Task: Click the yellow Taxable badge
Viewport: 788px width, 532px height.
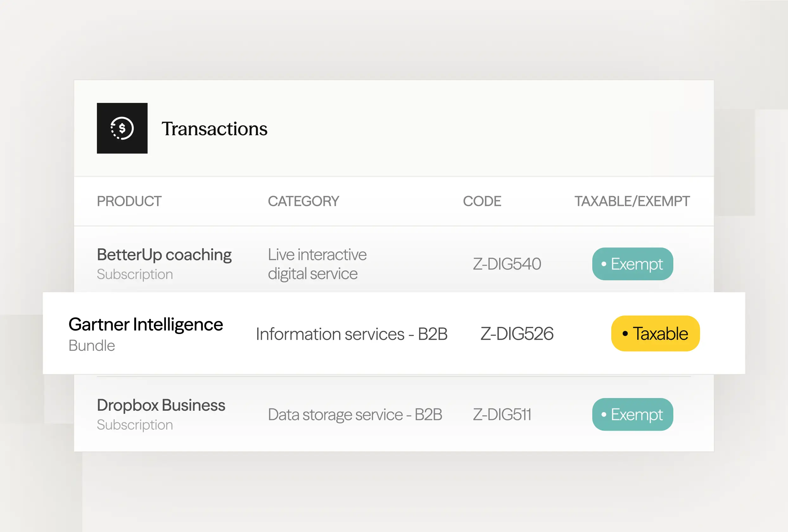Action: coord(655,333)
